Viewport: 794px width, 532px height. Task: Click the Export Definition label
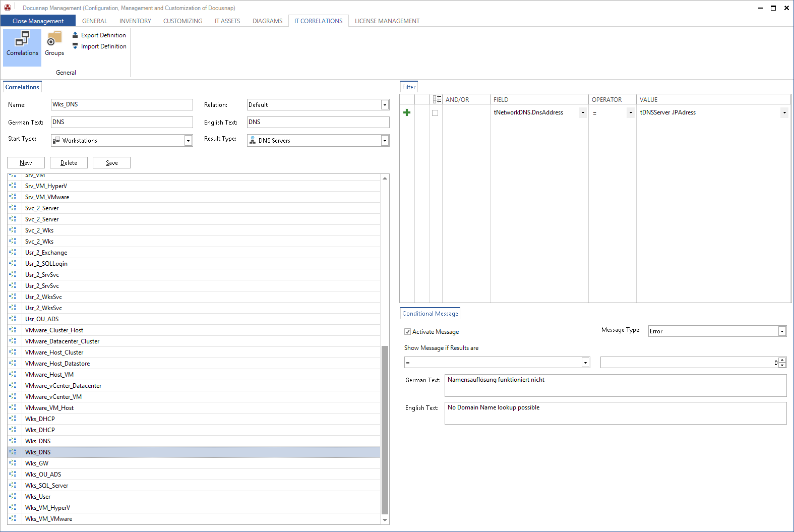point(103,35)
